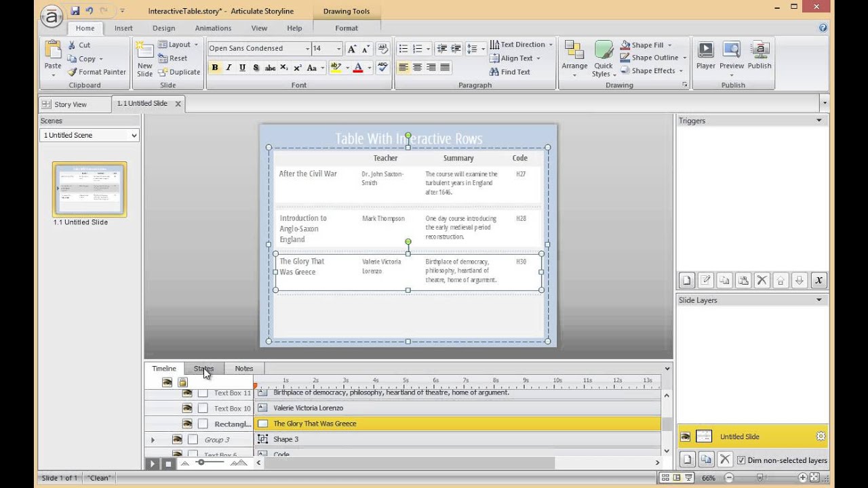This screenshot has width=868, height=488.
Task: Save the project from quick access toolbar
Action: click(75, 11)
